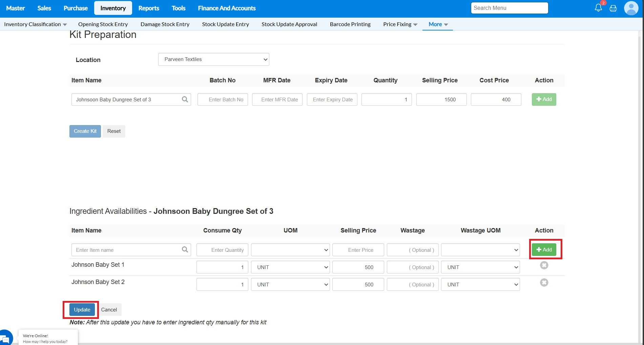Click the printer icon in header
644x345 pixels.
tap(613, 8)
